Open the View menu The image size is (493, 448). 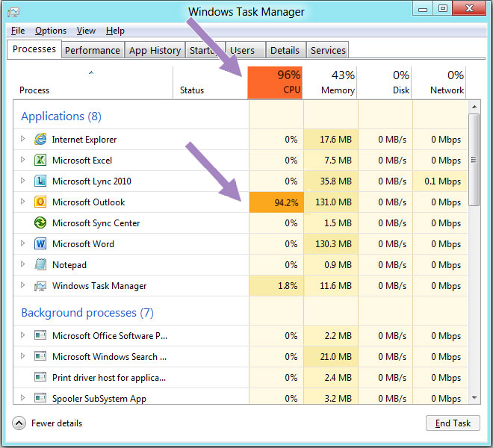86,31
